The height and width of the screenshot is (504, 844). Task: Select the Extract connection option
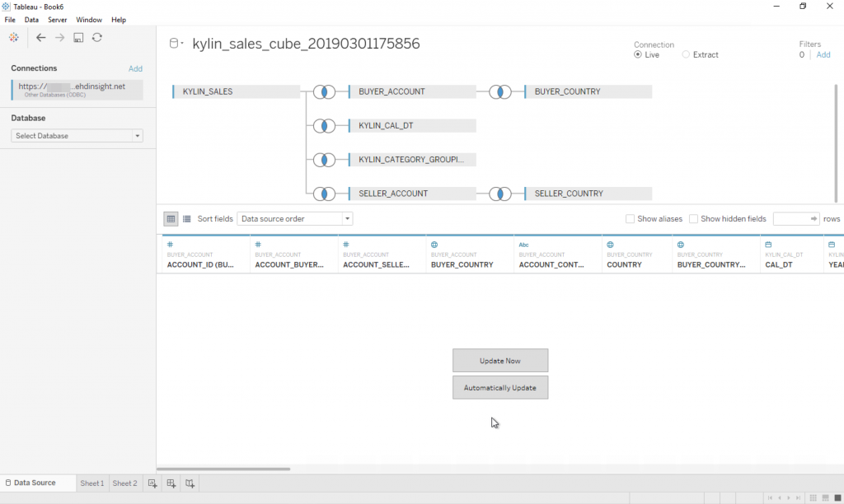pos(686,55)
